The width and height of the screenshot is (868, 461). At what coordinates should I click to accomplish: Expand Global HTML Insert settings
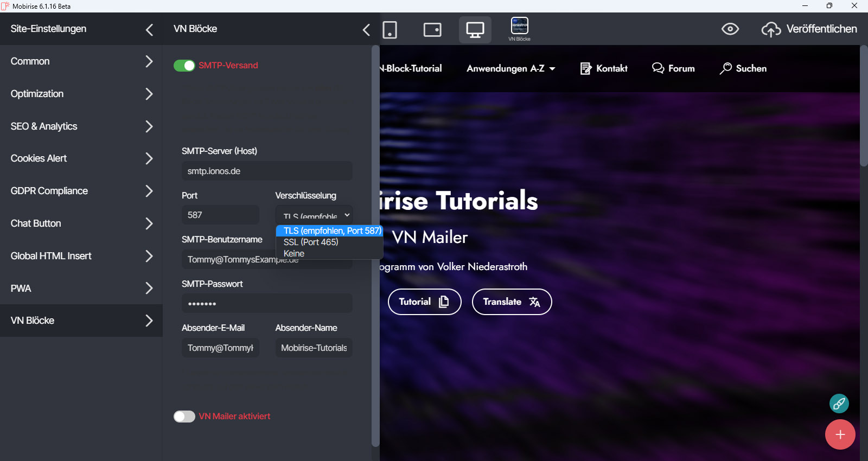(81, 256)
